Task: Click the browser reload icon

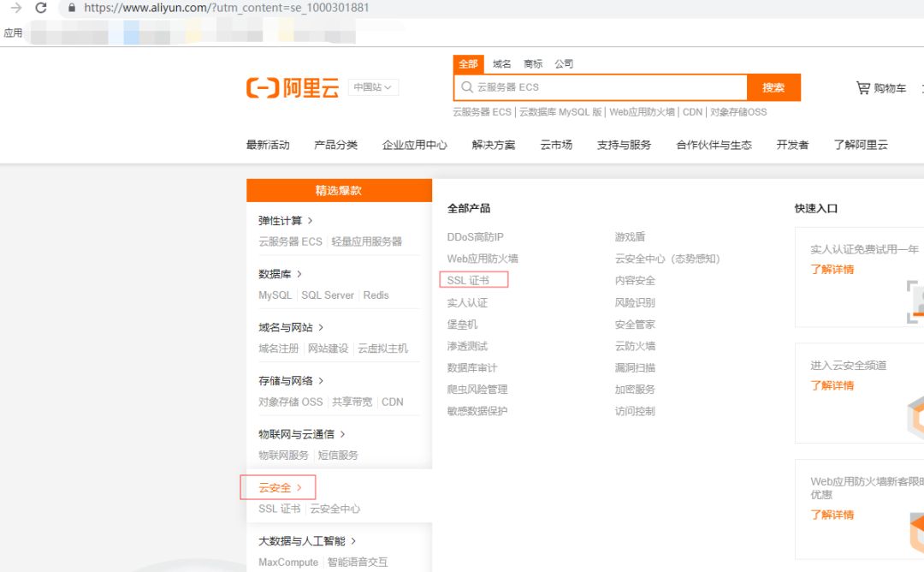Action: tap(41, 8)
